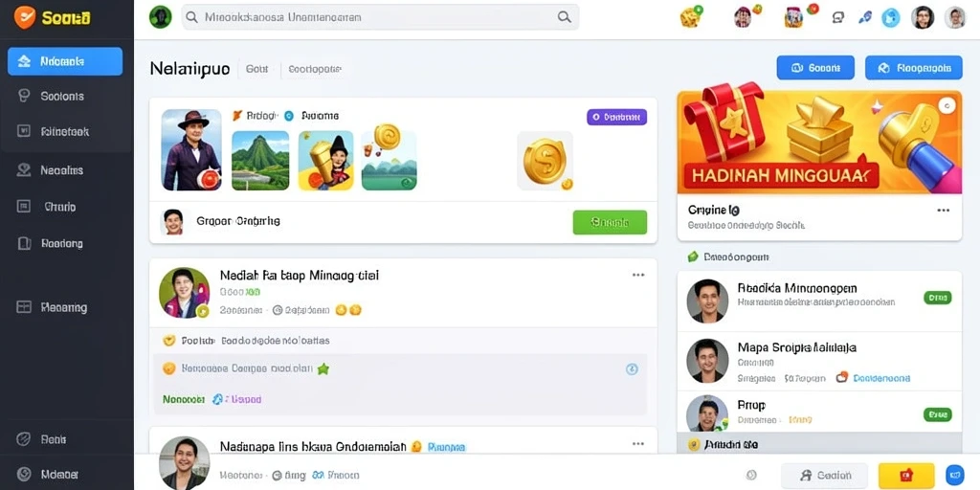Switch to the Scoriopoats tab
The image size is (980, 490).
pyautogui.click(x=314, y=69)
